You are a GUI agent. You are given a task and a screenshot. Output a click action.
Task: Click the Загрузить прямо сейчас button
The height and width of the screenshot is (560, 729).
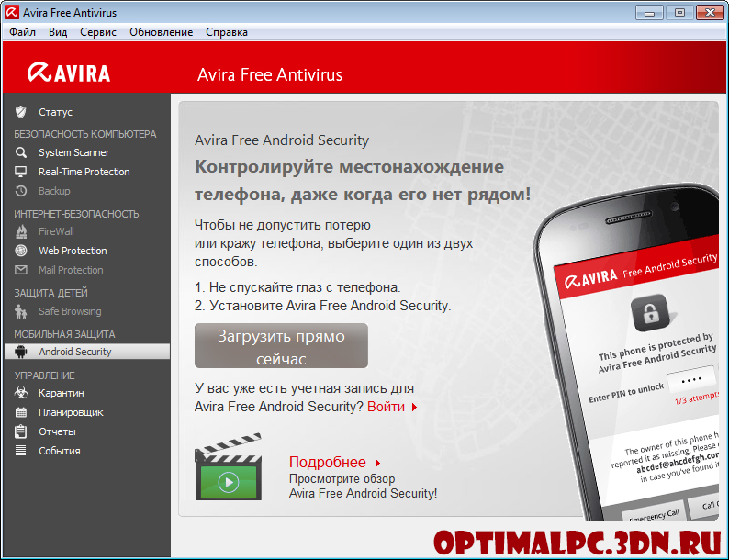point(281,346)
